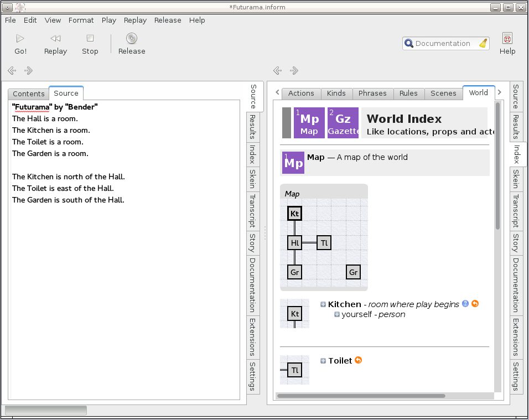Click the Documentation search field

point(445,44)
